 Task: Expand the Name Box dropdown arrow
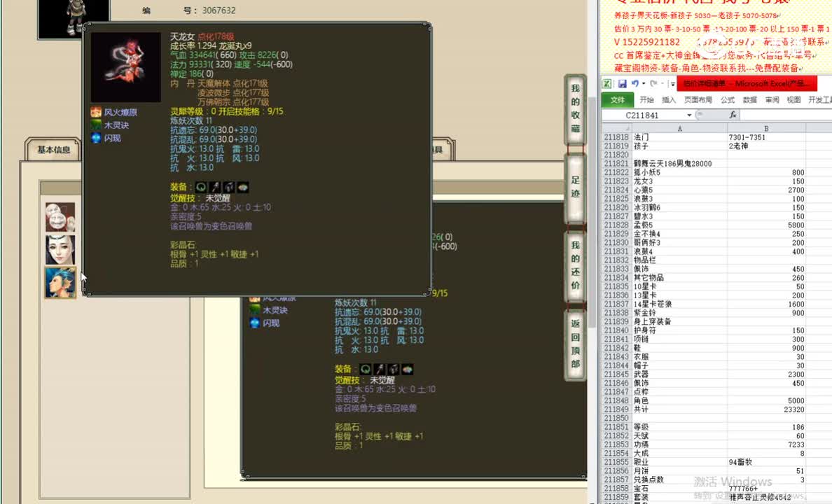click(689, 115)
